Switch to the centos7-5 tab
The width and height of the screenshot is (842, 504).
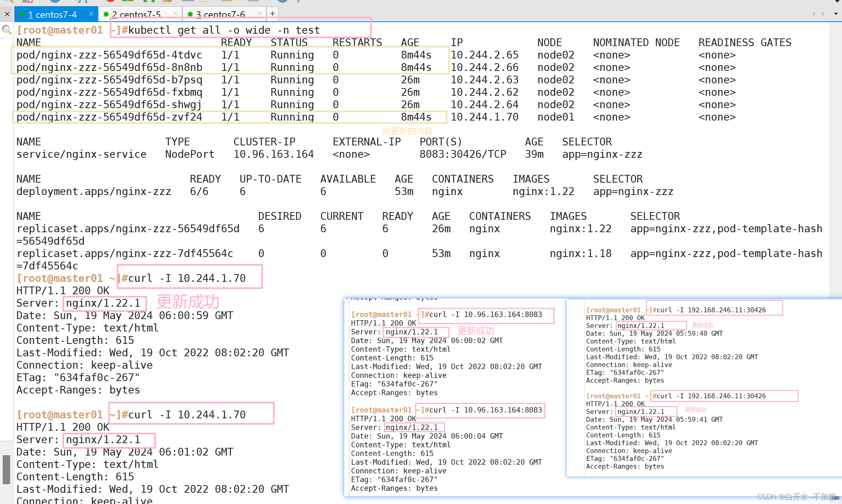tap(136, 15)
